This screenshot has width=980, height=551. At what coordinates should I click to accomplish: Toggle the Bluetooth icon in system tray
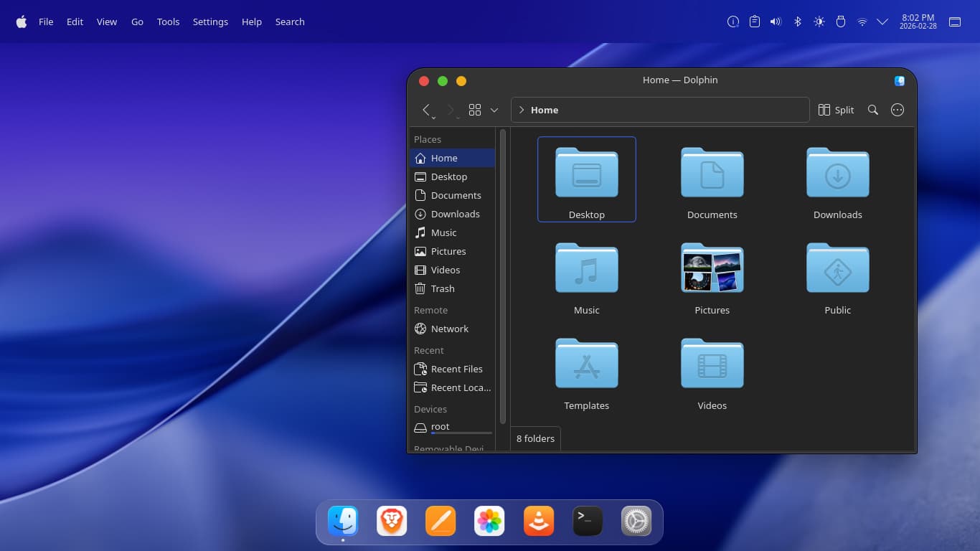click(x=797, y=22)
